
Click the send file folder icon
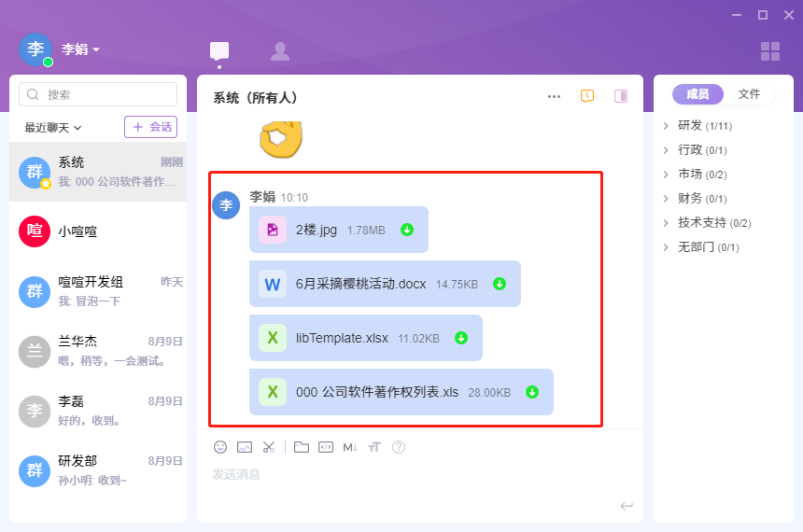point(301,447)
